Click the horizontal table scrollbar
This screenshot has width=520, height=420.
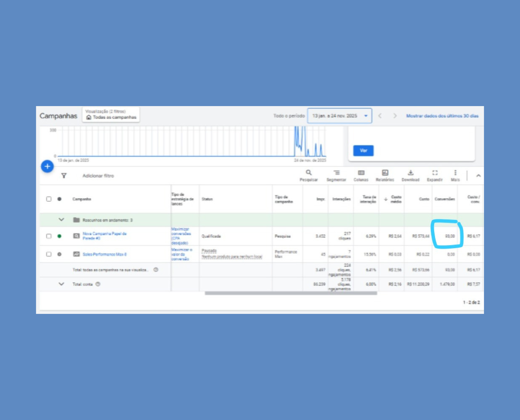point(290,293)
